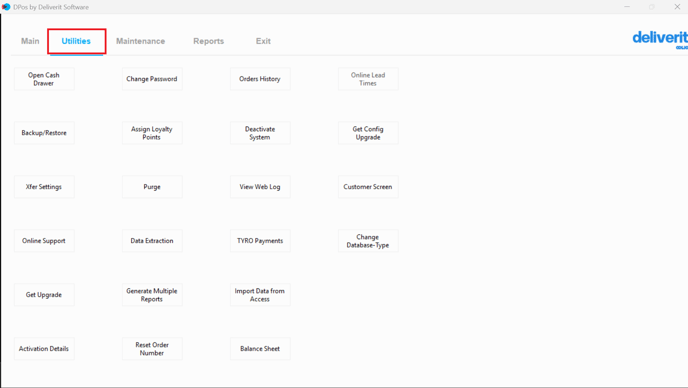Open Xfer Settings
Image resolution: width=688 pixels, height=388 pixels.
point(44,187)
